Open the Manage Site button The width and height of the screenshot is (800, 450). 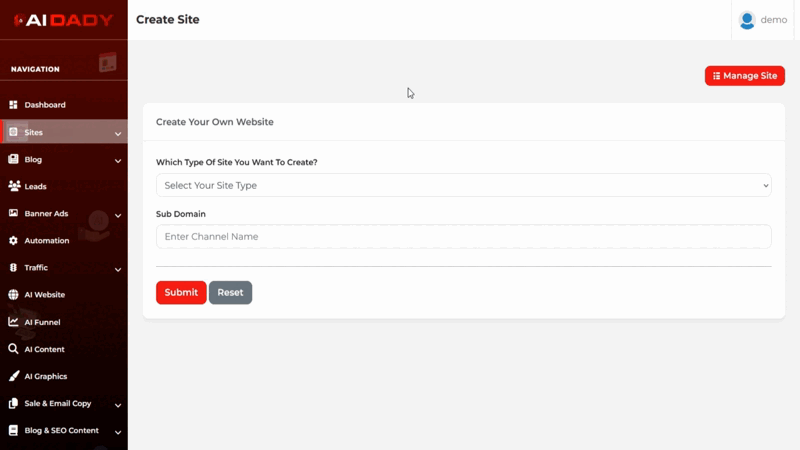coord(744,76)
